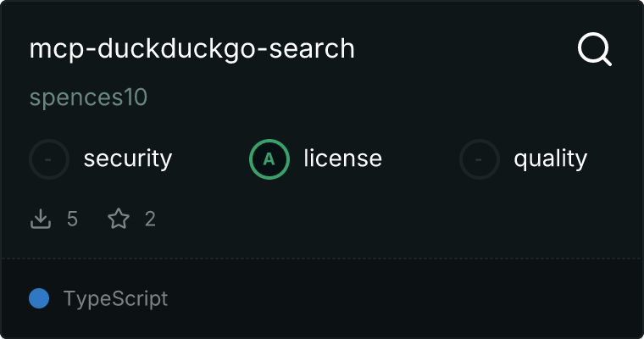
Task: Select the license label text
Action: pos(342,158)
